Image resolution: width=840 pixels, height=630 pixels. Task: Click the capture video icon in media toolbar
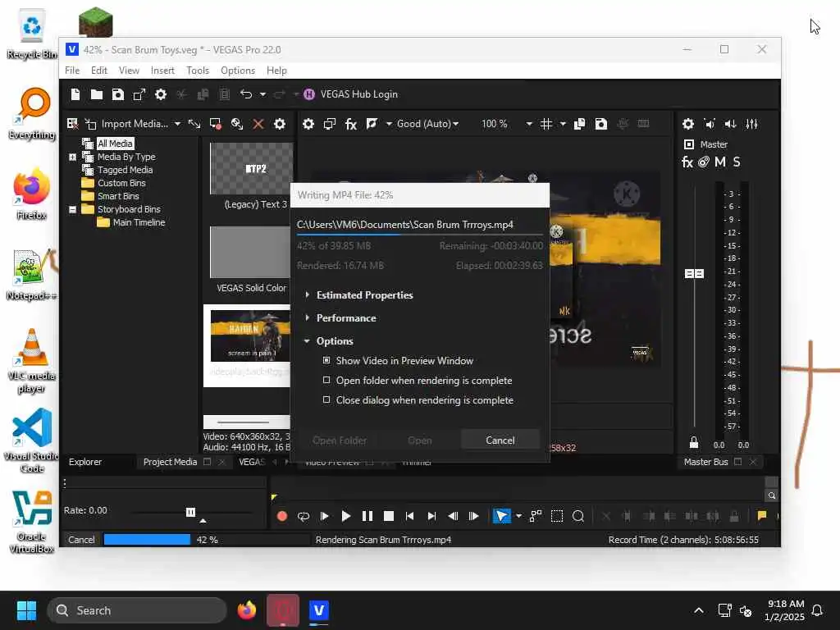coord(216,124)
